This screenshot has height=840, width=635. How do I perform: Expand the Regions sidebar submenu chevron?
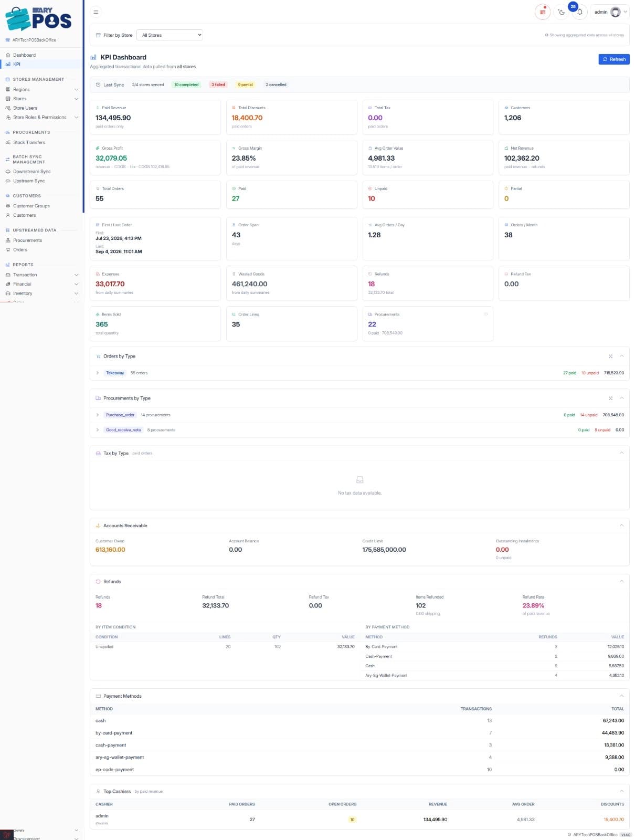[76, 90]
